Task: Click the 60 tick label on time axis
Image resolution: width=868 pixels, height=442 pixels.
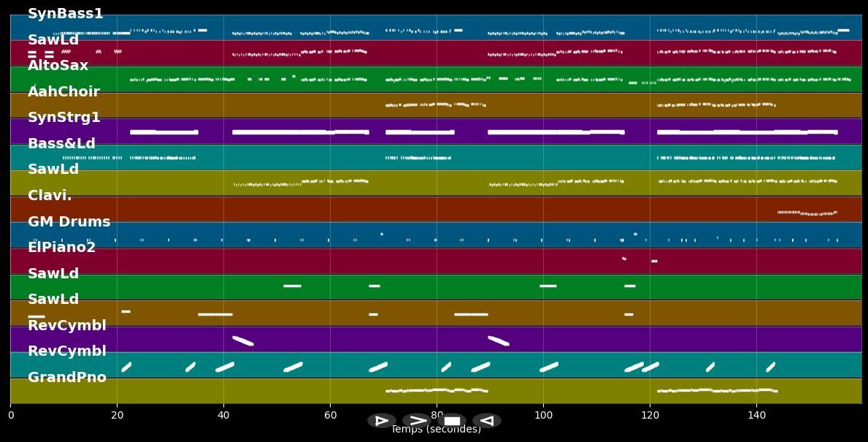Action: pyautogui.click(x=330, y=416)
